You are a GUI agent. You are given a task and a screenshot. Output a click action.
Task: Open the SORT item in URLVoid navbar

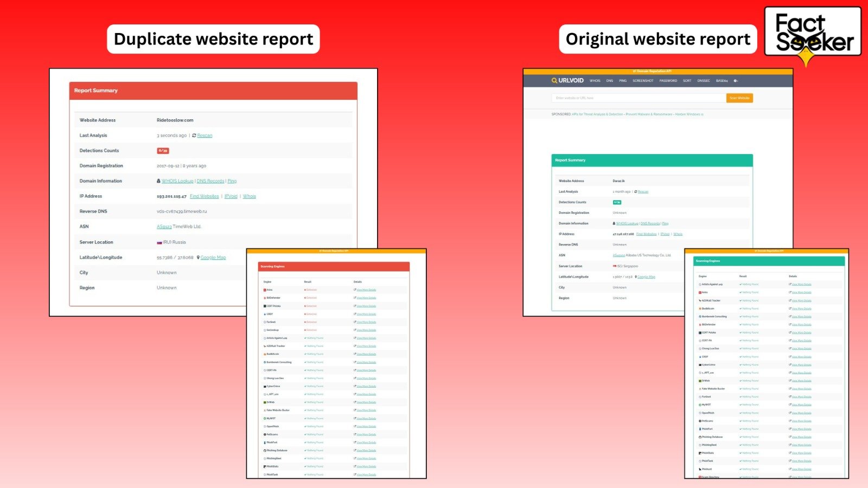(x=687, y=81)
